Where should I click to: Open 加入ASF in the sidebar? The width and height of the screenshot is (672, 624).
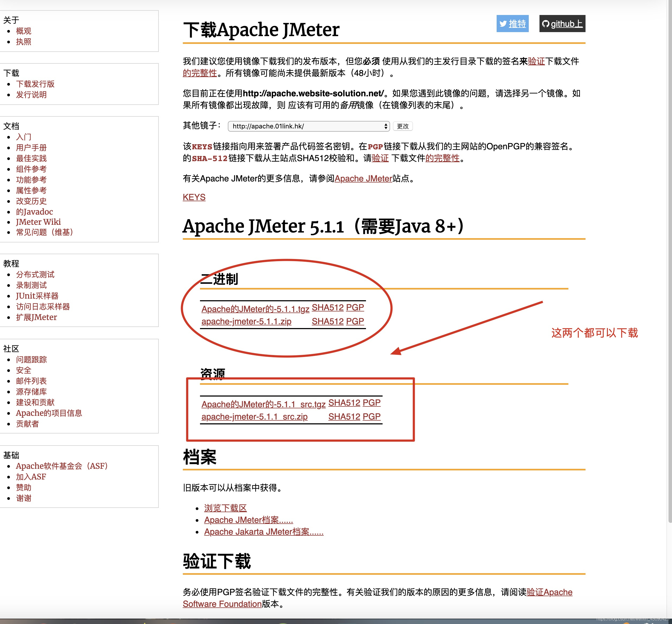31,477
